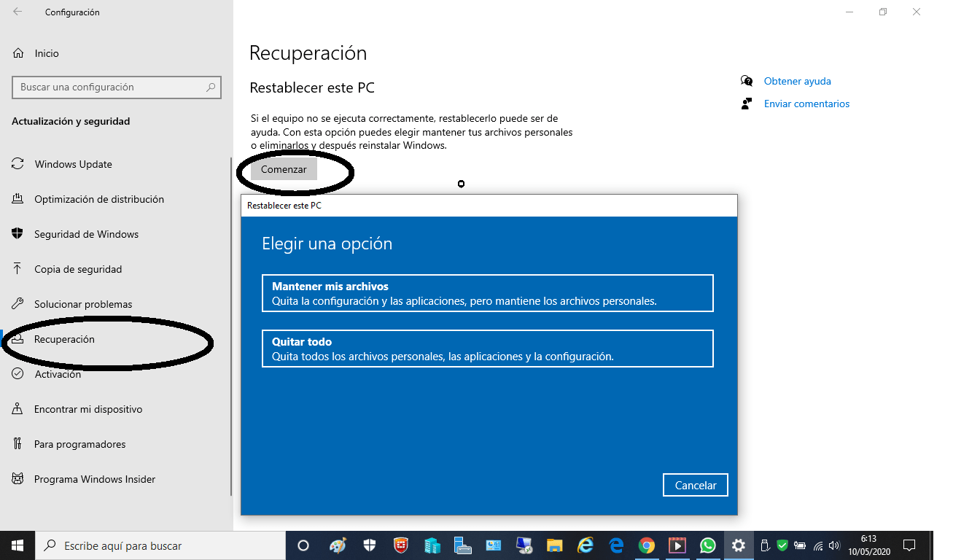Click the volume speaker tray icon
Image resolution: width=980 pixels, height=560 pixels.
point(834,545)
